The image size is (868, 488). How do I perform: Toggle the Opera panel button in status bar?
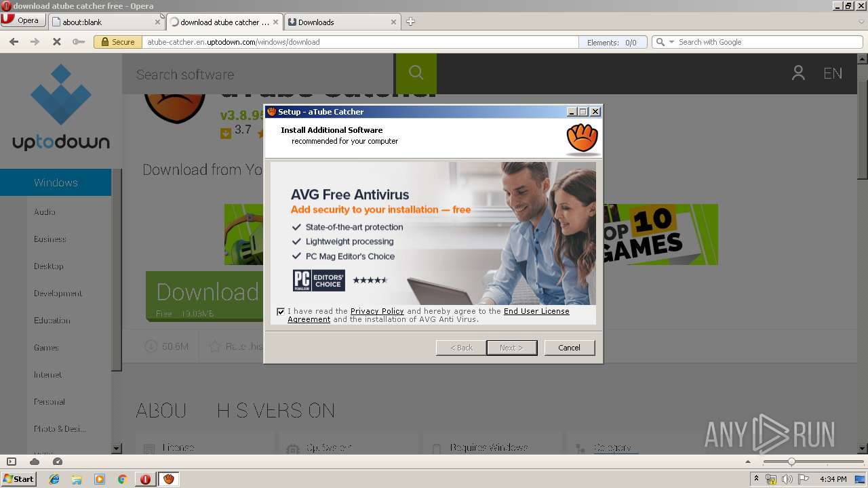[x=12, y=462]
